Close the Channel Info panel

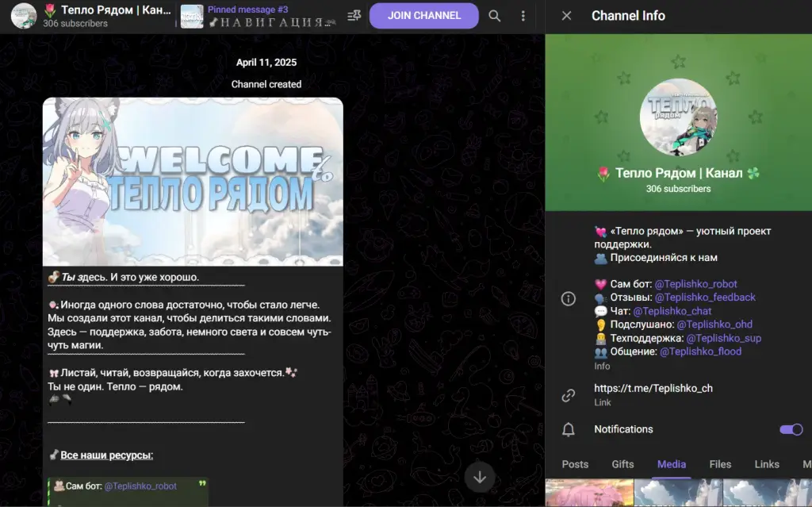coord(566,16)
